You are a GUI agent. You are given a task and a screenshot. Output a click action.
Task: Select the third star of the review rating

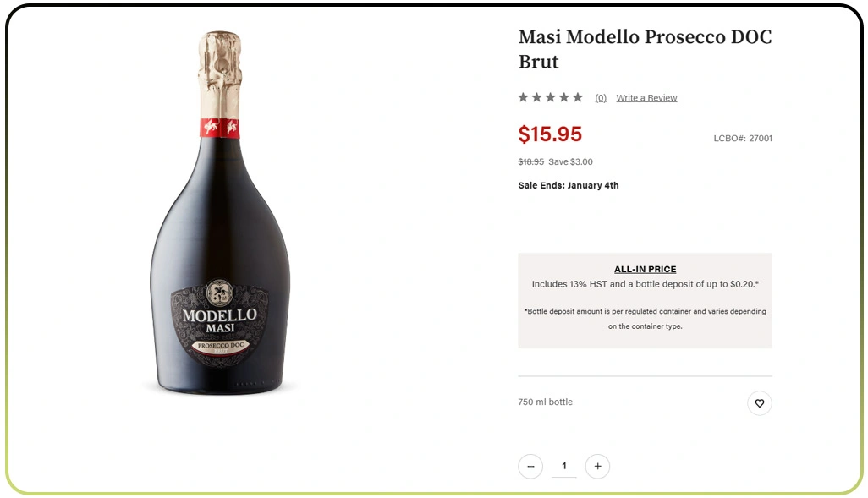click(x=550, y=96)
